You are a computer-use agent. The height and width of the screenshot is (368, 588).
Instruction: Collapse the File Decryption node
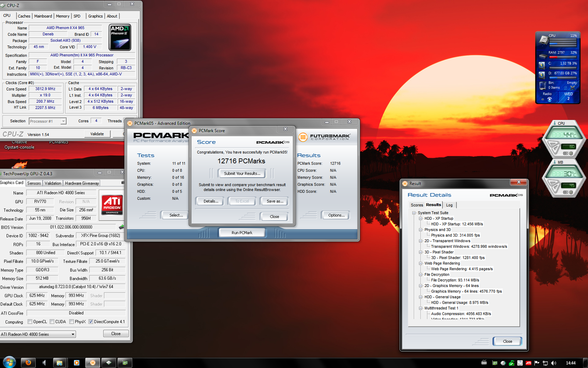tap(420, 275)
